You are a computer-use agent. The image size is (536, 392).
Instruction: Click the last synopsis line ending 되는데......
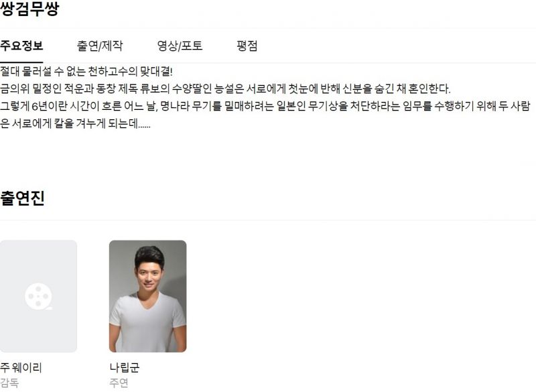pyautogui.click(x=75, y=123)
